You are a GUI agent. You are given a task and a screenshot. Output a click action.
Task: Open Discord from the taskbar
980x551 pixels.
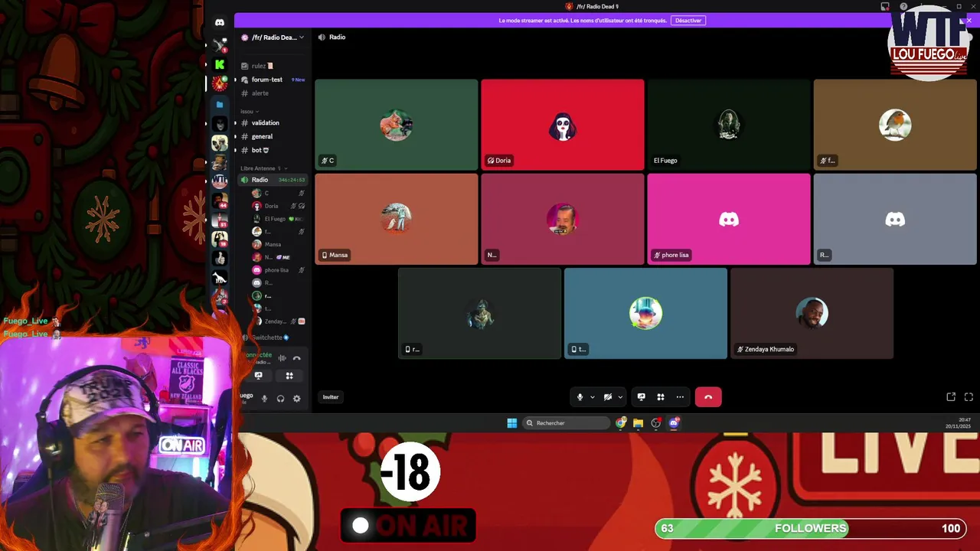click(674, 423)
